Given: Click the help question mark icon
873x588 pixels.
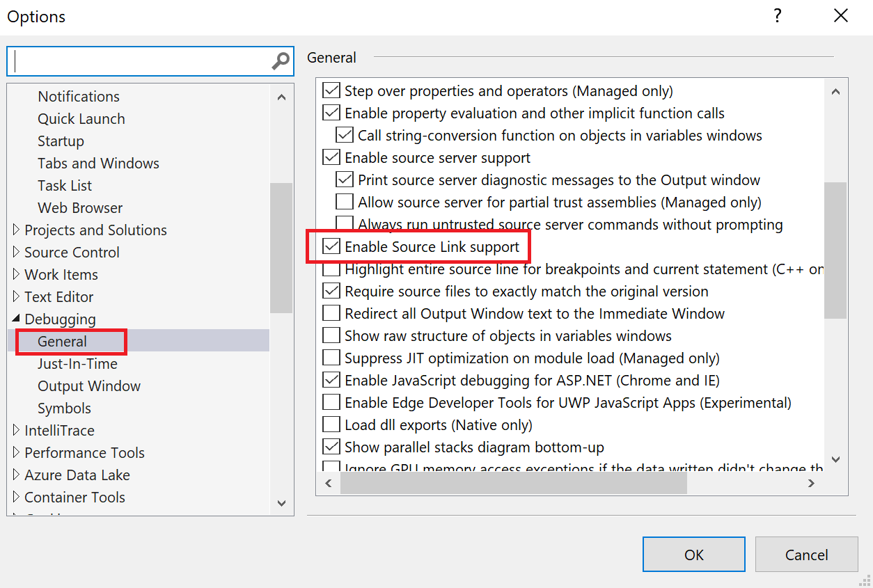Looking at the screenshot, I should pyautogui.click(x=777, y=15).
